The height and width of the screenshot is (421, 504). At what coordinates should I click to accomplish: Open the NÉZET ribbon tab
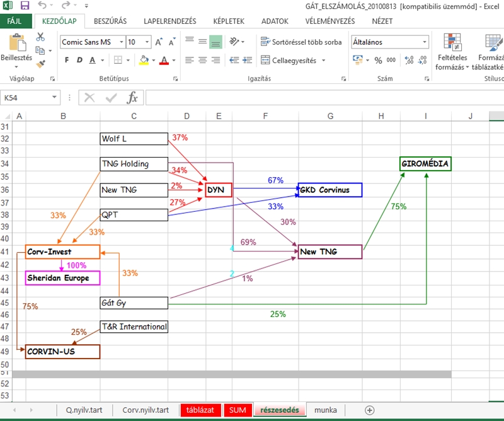pos(382,21)
